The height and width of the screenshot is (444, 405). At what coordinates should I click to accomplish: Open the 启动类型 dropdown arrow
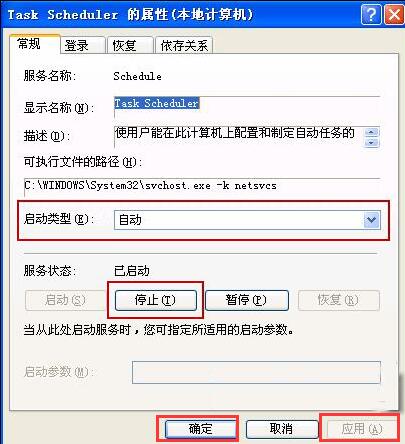372,220
